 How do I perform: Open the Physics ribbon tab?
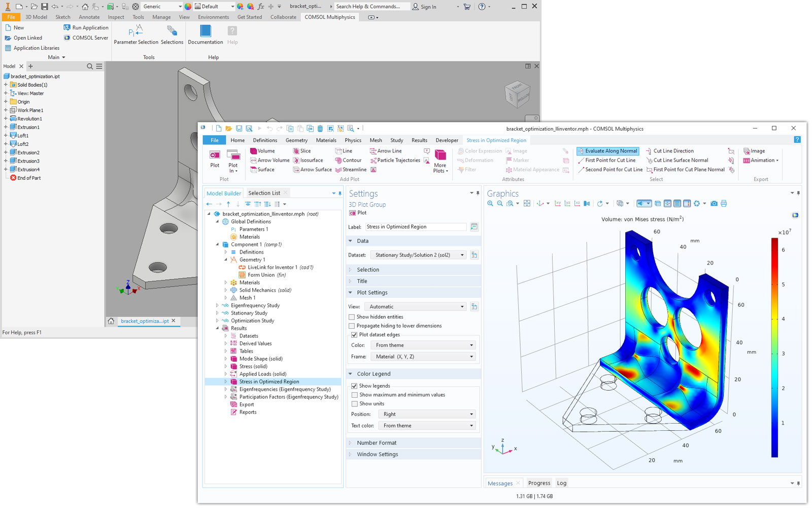[x=353, y=140]
